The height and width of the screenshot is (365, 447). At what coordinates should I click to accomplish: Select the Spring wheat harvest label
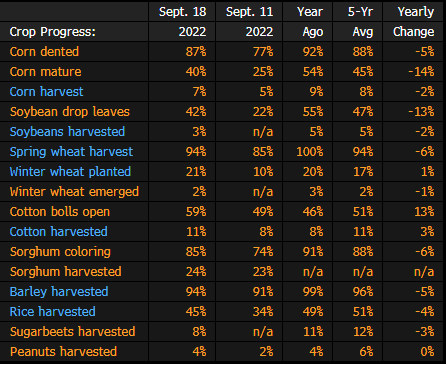71,152
